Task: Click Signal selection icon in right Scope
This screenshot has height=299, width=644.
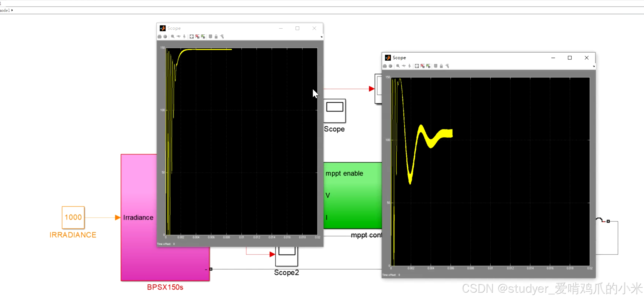Action: coord(447,66)
